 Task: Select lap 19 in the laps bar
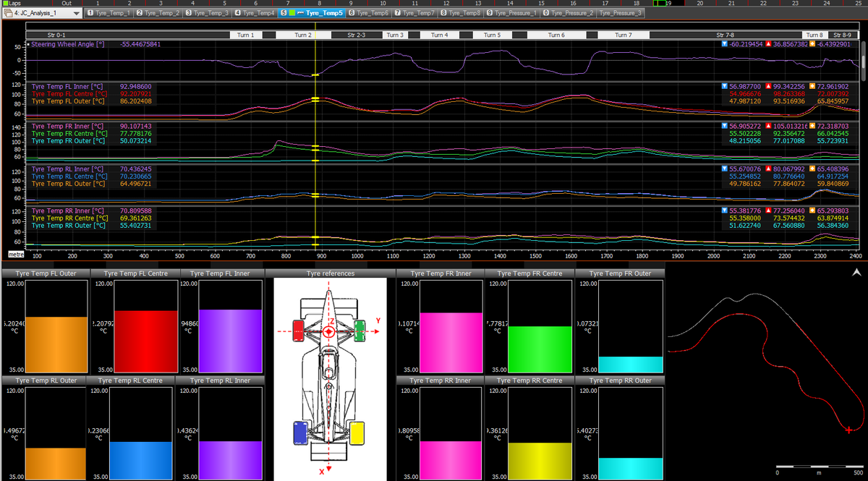pyautogui.click(x=669, y=4)
